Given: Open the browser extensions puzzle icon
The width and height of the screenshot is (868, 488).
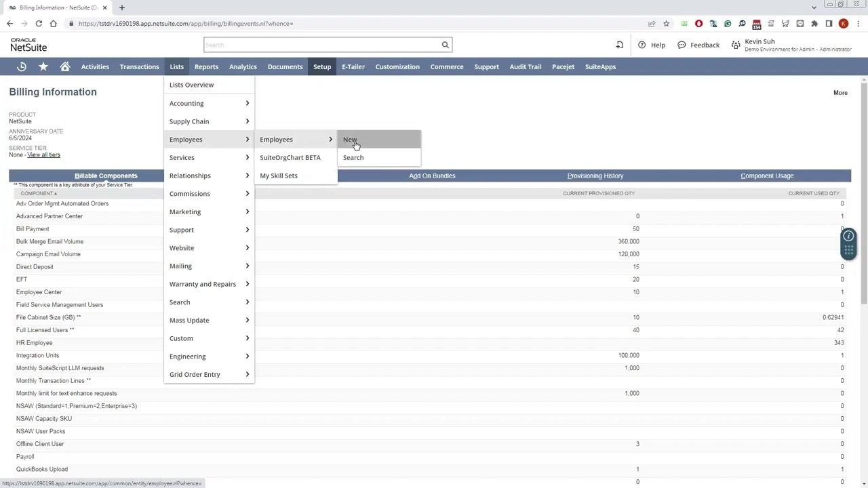Looking at the screenshot, I should [x=814, y=24].
